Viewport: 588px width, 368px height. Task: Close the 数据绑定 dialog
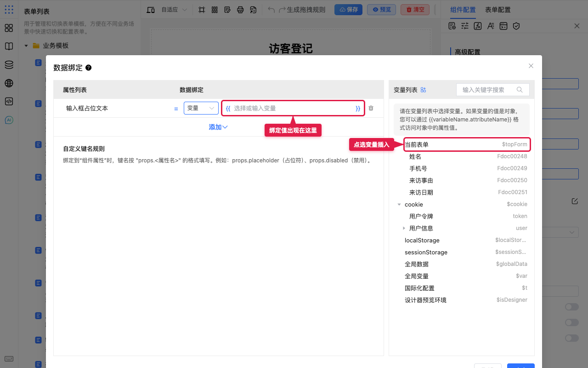[x=531, y=66]
